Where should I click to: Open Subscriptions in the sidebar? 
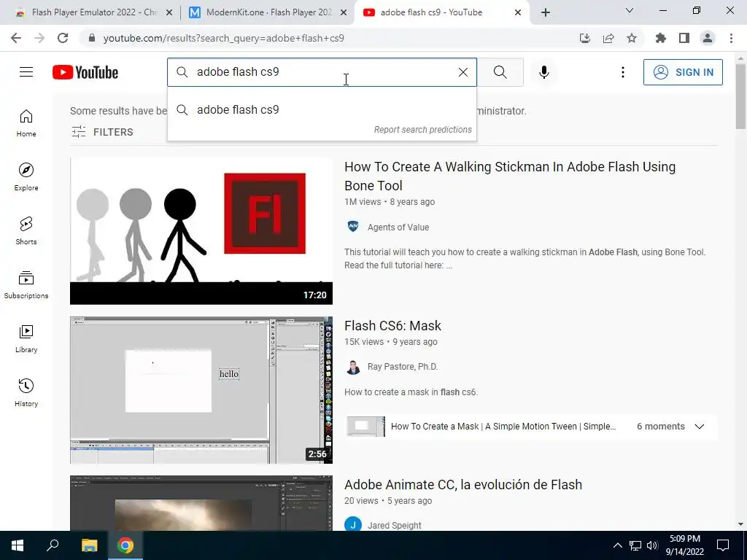[26, 285]
